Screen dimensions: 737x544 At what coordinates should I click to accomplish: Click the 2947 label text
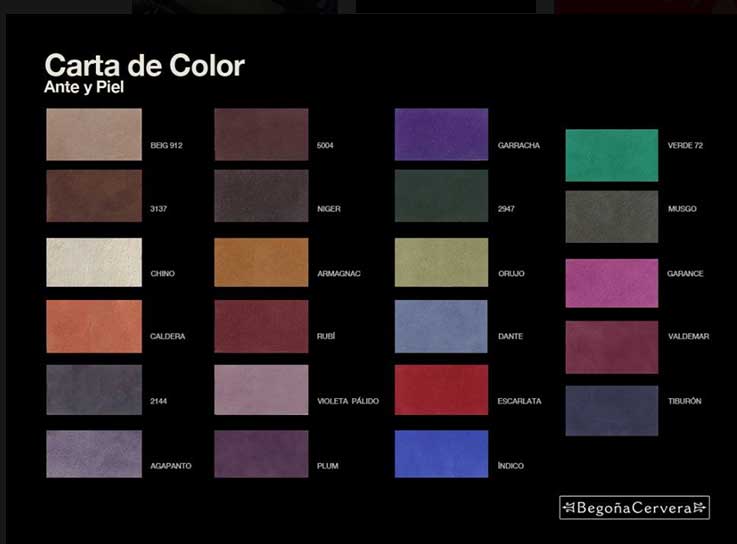point(506,209)
